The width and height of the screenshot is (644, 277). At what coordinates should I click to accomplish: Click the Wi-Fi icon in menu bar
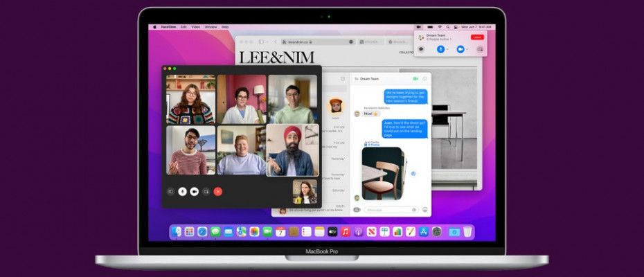[440, 27]
